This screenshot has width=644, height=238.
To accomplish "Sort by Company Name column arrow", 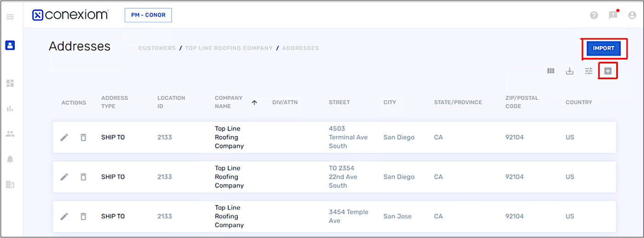I will click(x=254, y=102).
